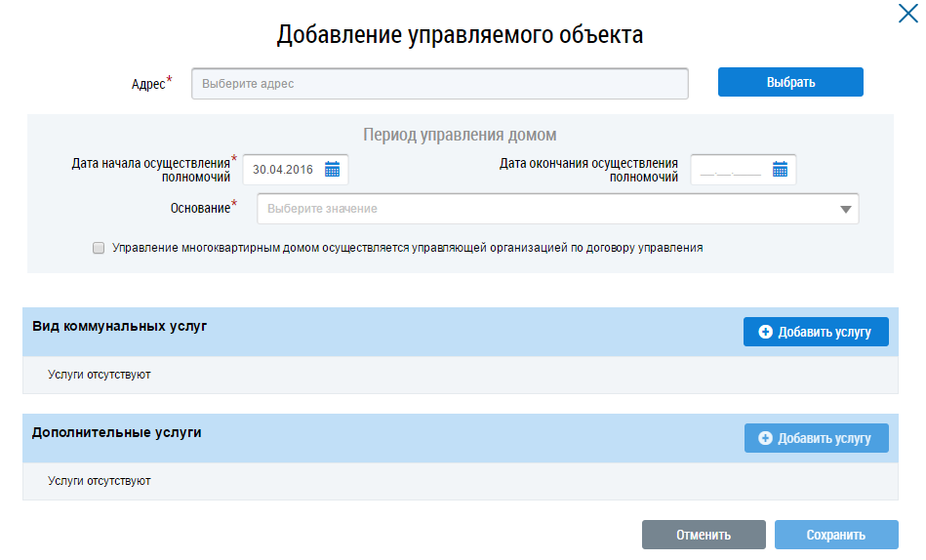
Task: Click plus icon in additional services add button
Action: (x=765, y=438)
